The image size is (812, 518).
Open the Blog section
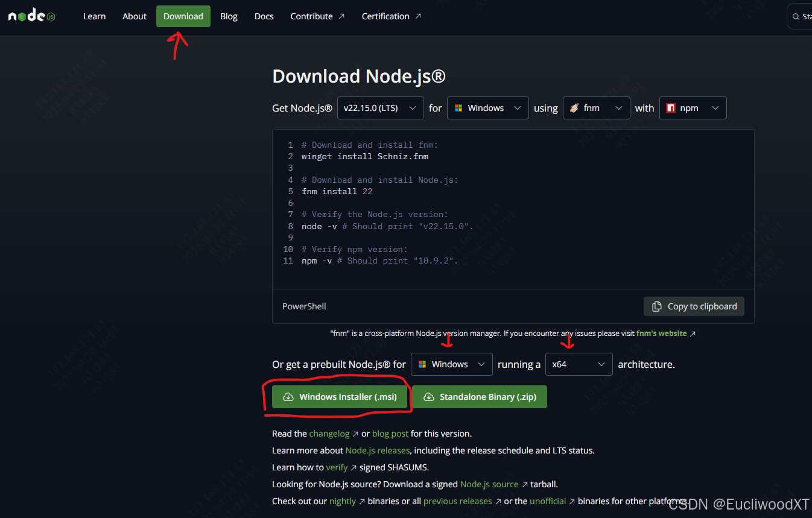229,16
